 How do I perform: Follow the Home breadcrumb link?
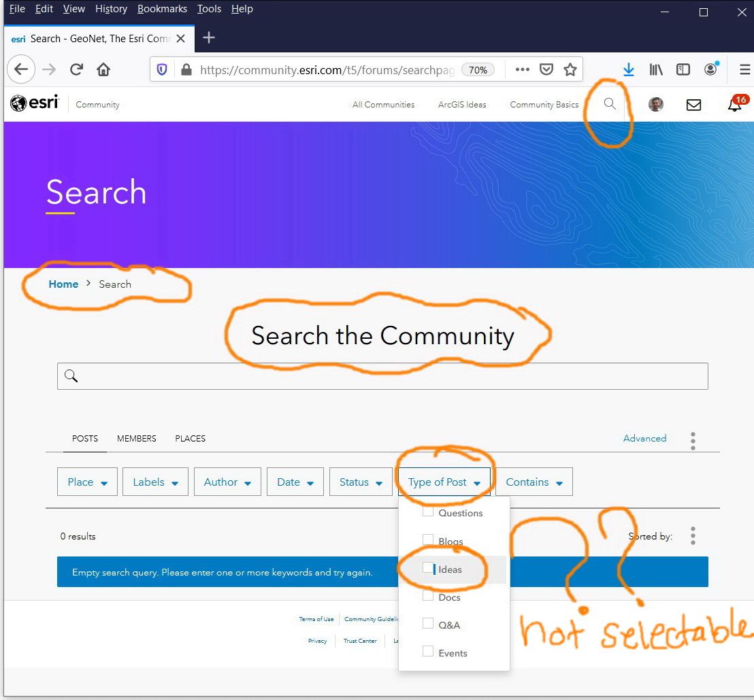click(63, 284)
